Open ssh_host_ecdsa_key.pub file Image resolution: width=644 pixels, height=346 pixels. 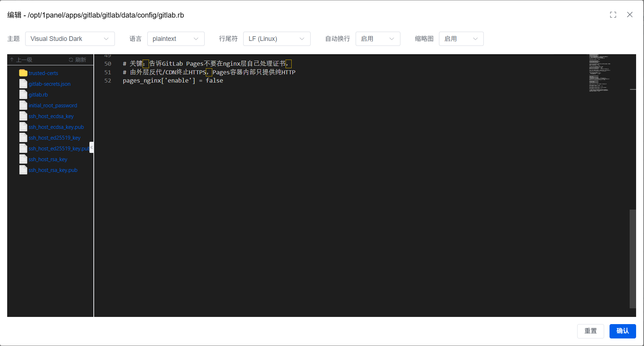56,127
